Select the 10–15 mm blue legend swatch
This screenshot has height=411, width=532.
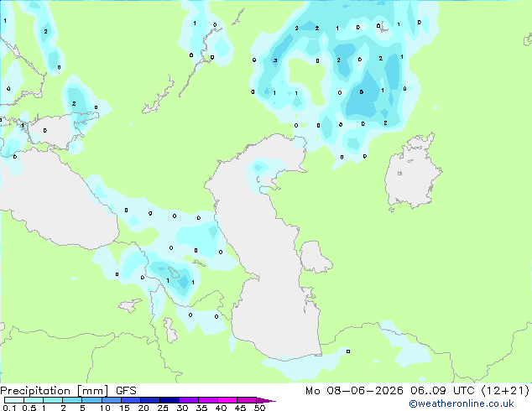[x=111, y=400]
